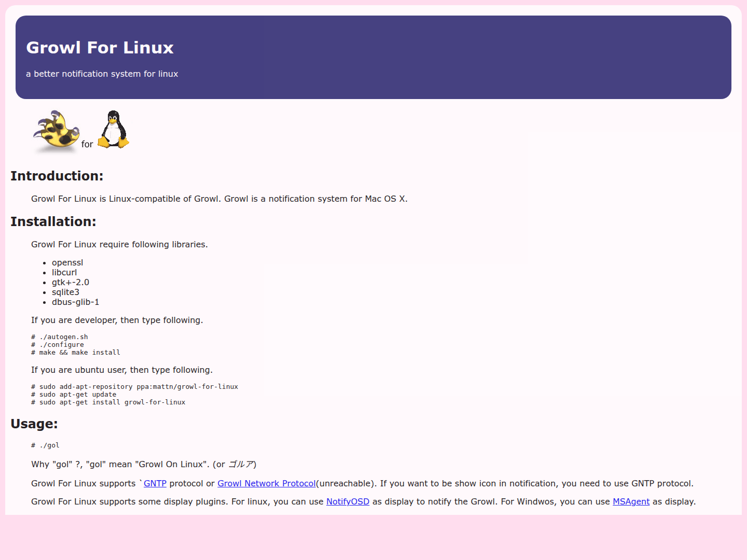Click the 'make && make install' command line
The height and width of the screenshot is (560, 747).
point(76,353)
